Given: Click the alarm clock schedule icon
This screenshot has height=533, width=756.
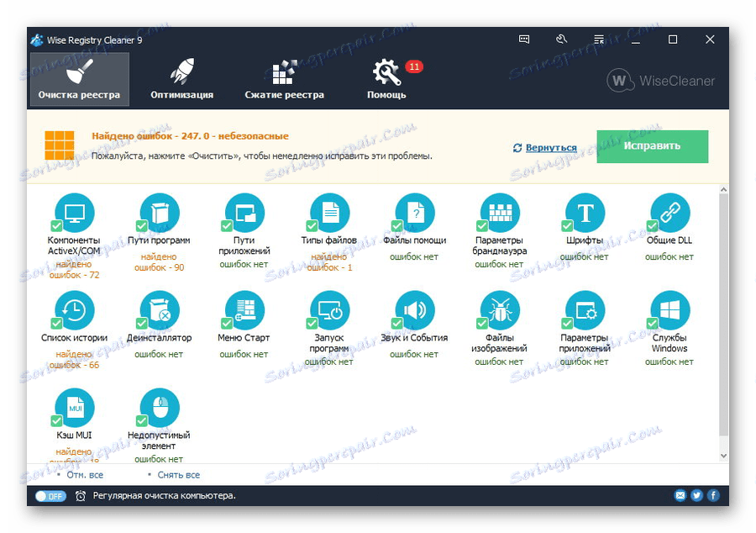Looking at the screenshot, I should tap(81, 496).
